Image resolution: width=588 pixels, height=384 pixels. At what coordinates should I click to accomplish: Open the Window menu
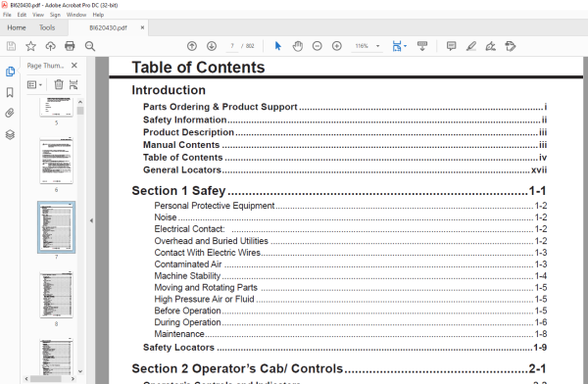point(76,15)
